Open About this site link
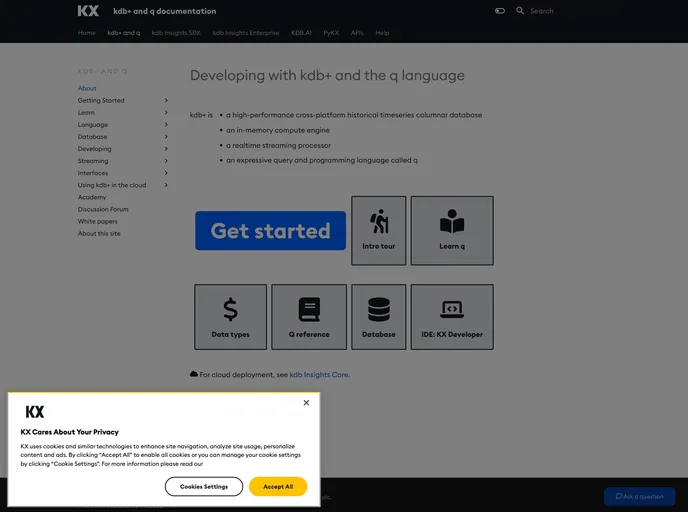 click(99, 233)
